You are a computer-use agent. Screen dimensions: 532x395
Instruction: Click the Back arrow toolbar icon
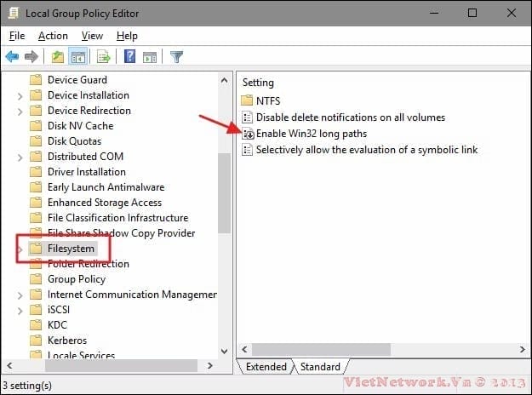click(x=12, y=57)
